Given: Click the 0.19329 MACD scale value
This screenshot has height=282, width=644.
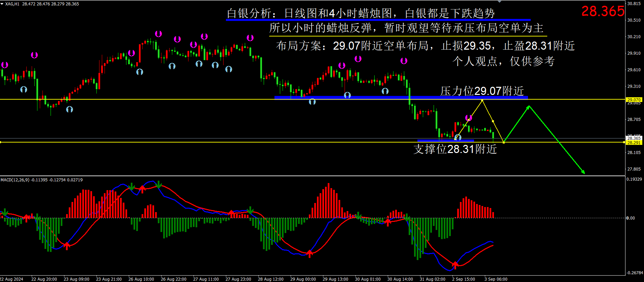Looking at the screenshot, I should click(x=634, y=179).
